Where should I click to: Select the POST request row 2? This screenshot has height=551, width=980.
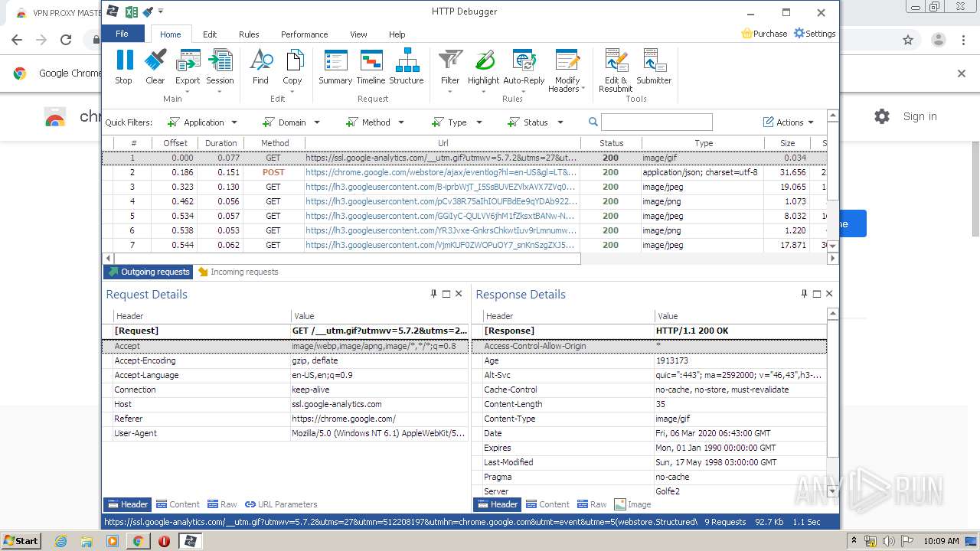coord(465,173)
